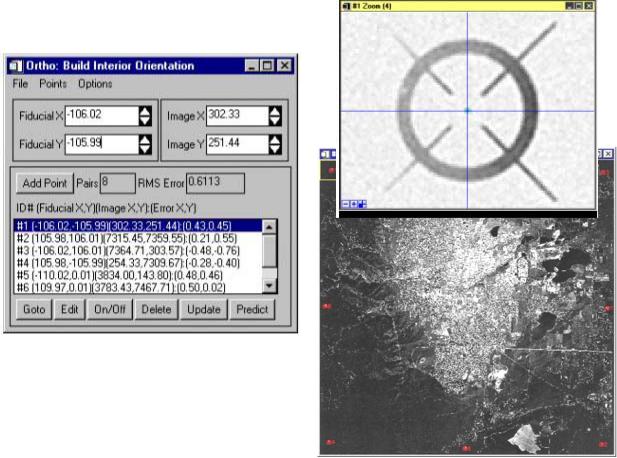Click the Add Point button

[x=44, y=183]
